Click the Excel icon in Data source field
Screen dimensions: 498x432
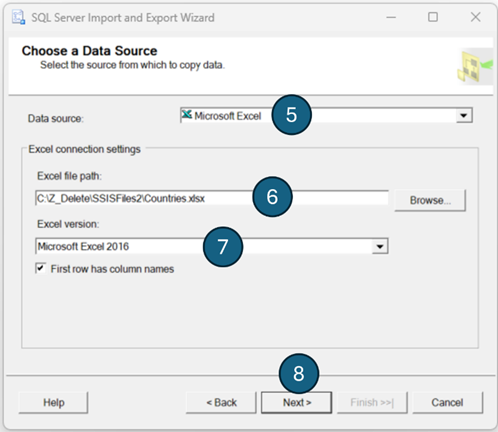pos(187,115)
